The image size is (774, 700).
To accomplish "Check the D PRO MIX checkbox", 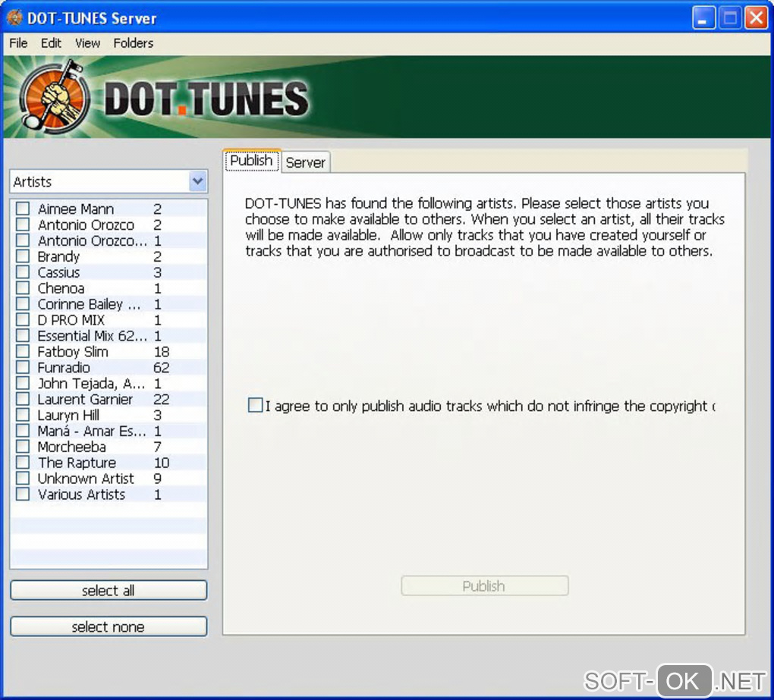I will pos(23,319).
